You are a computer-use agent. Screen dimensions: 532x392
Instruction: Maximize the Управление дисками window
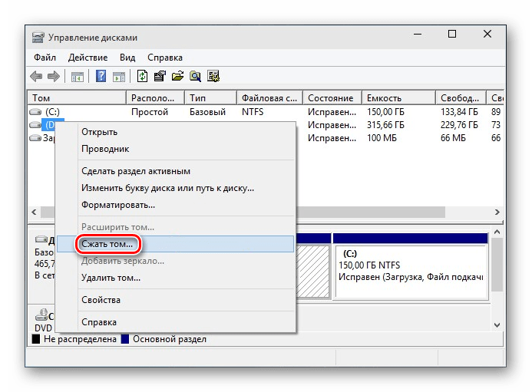452,34
